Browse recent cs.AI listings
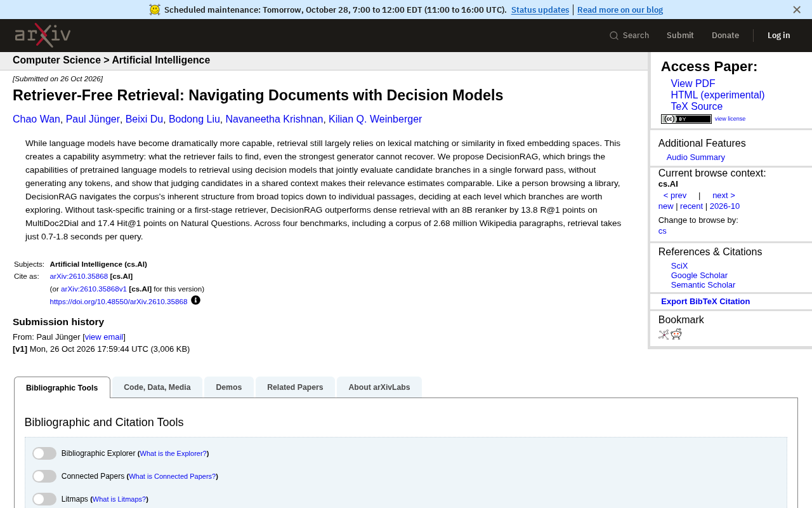 coord(691,206)
